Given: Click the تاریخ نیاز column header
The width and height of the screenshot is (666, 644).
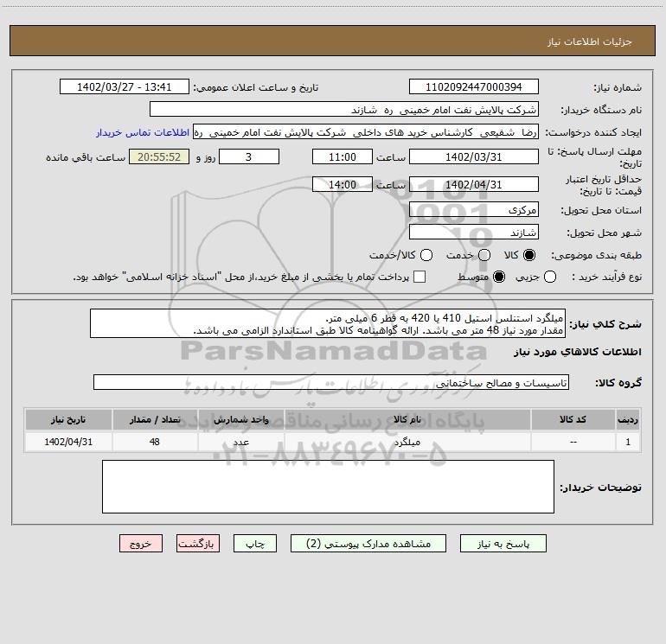Looking at the screenshot, I should pyautogui.click(x=68, y=420).
